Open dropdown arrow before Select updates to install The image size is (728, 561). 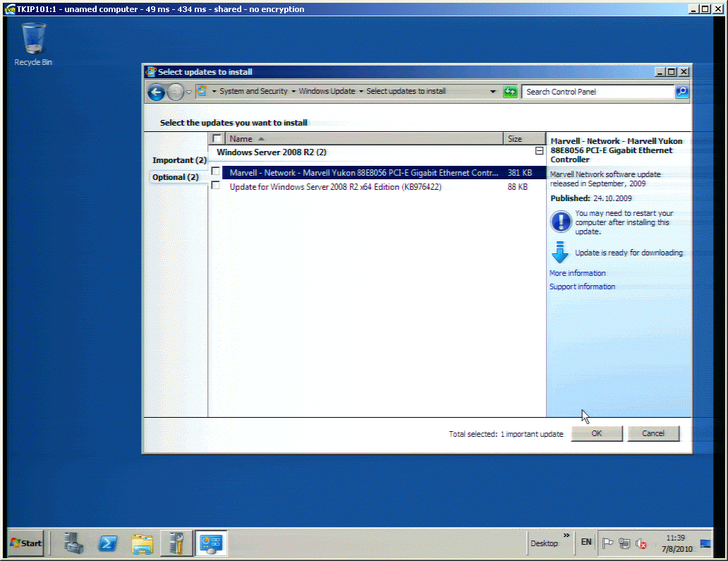coord(360,92)
